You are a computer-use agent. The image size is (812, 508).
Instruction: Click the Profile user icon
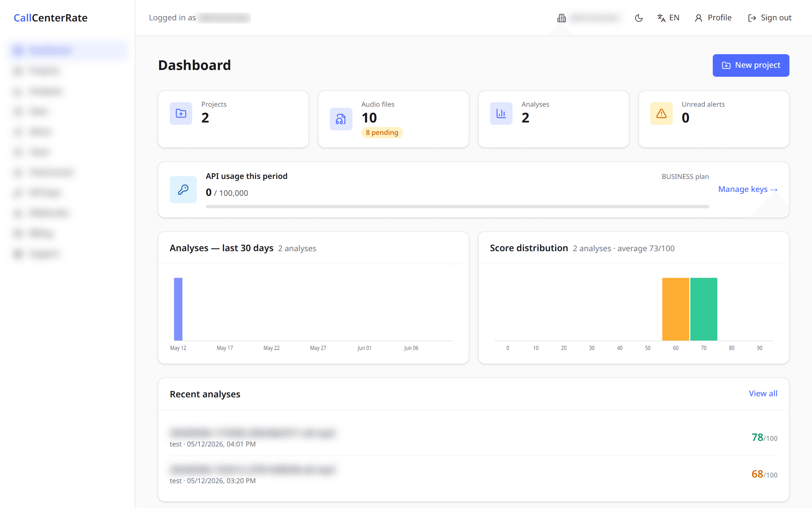(x=699, y=18)
